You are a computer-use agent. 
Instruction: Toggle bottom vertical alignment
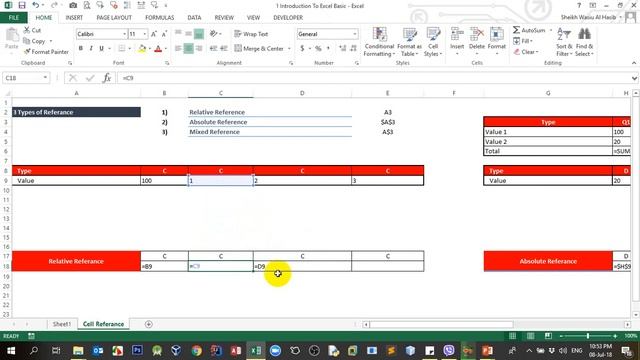(x=199, y=34)
